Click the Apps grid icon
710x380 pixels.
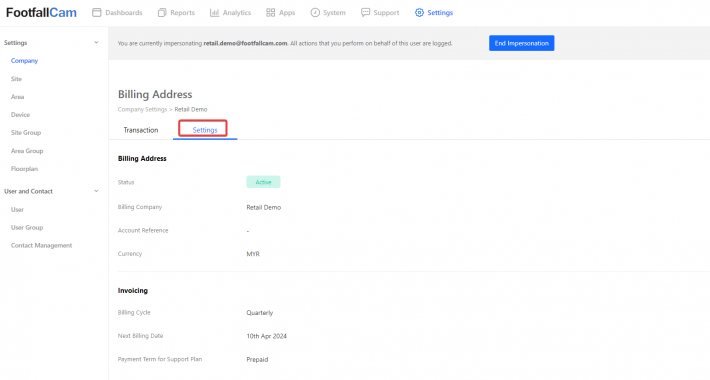[x=270, y=13]
